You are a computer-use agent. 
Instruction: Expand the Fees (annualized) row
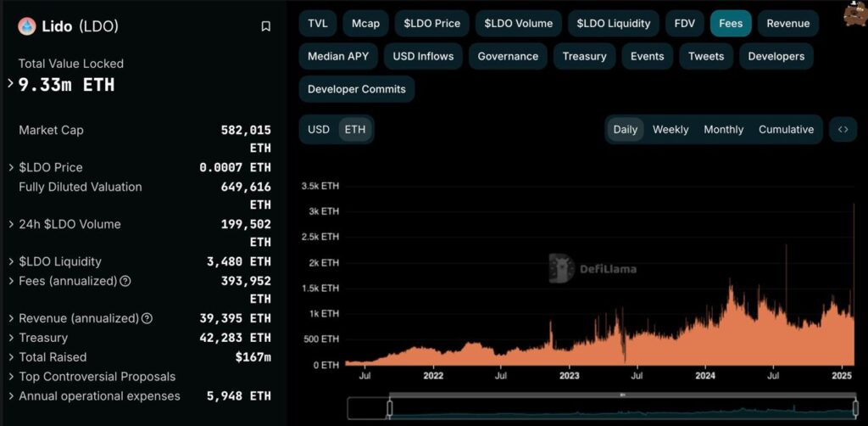11,281
